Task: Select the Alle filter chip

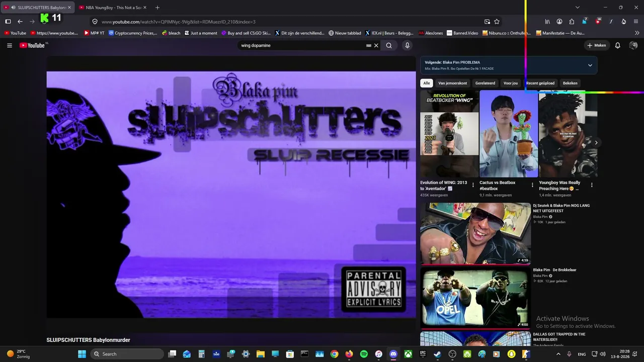Action: (427, 83)
